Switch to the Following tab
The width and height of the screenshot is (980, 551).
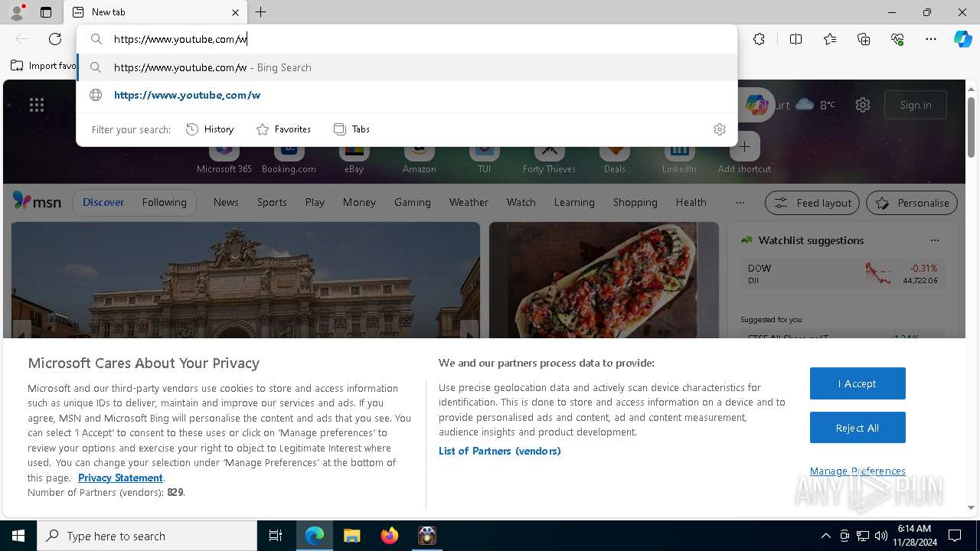164,202
